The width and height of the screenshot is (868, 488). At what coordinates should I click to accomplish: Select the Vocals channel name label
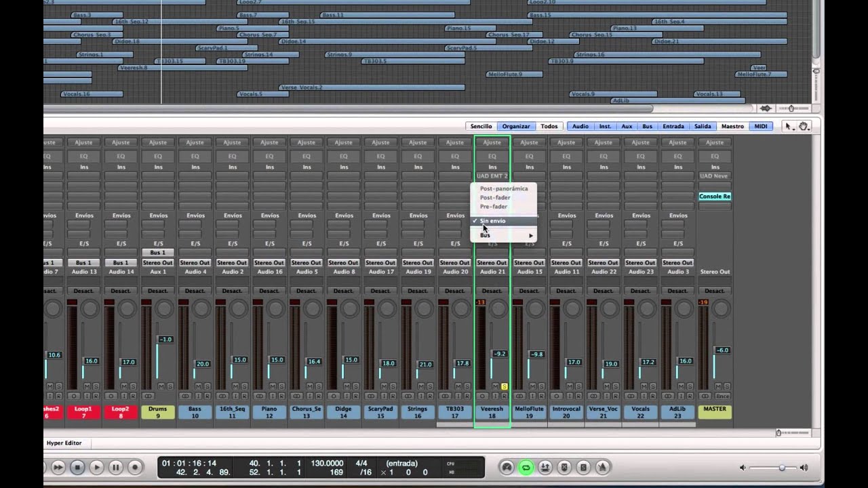click(x=640, y=412)
